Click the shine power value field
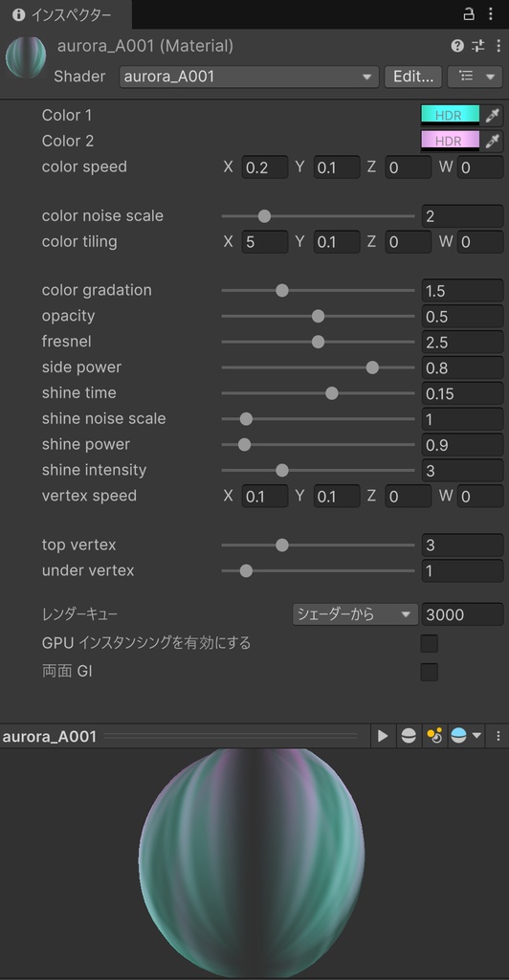The height and width of the screenshot is (980, 509). coord(462,444)
